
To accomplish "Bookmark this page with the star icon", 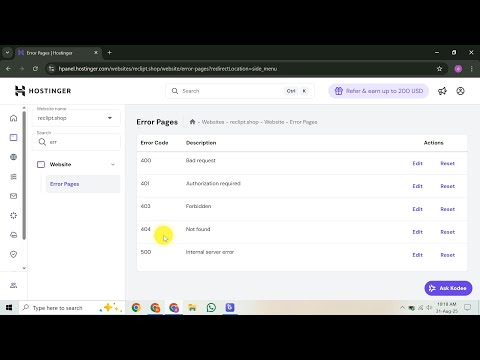I will point(439,69).
